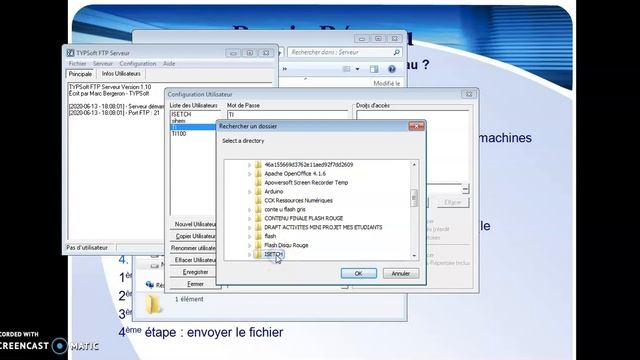This screenshot has height=360, width=640.
Task: Click the Arduino folder icon
Action: pos(258,191)
